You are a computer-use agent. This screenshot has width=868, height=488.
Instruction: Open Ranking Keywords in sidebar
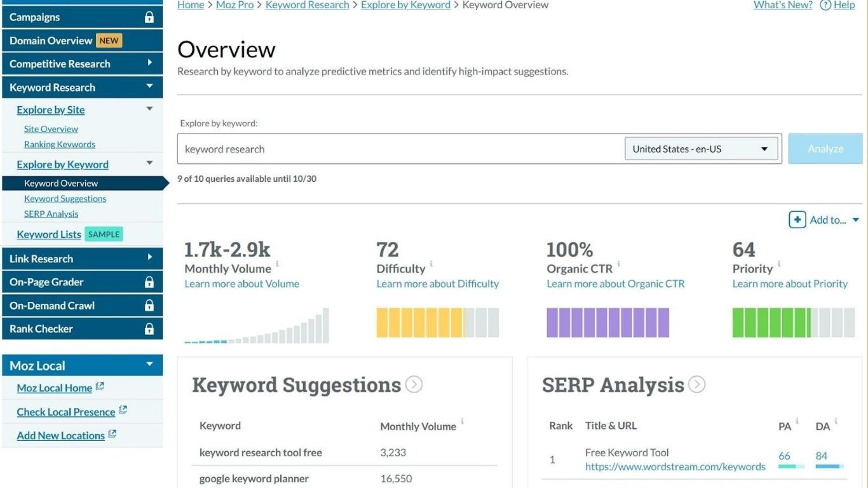click(60, 144)
